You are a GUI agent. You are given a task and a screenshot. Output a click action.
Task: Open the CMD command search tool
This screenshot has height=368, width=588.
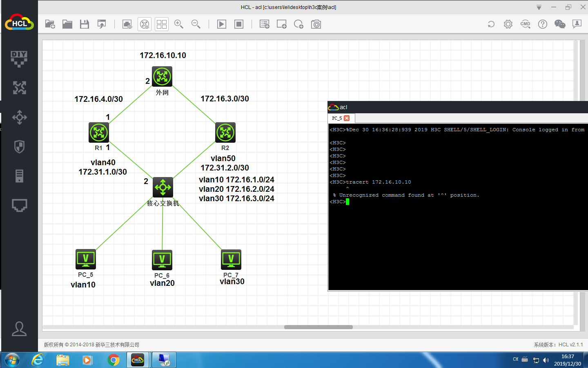525,24
